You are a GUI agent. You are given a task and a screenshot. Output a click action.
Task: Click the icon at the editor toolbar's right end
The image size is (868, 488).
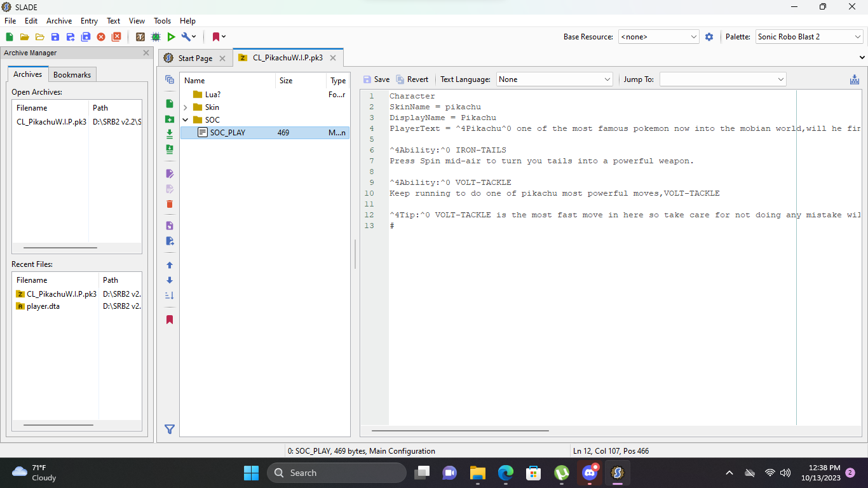[854, 79]
